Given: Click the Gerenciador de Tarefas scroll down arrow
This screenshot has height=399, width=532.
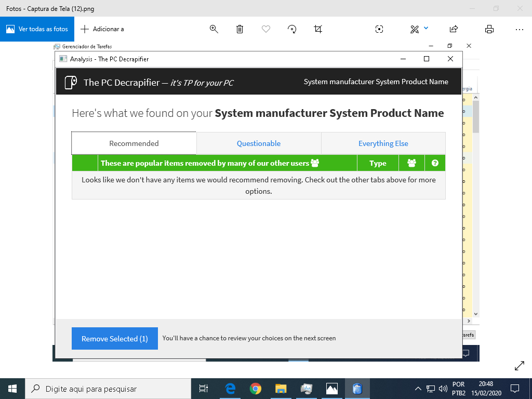Looking at the screenshot, I should pos(476,314).
